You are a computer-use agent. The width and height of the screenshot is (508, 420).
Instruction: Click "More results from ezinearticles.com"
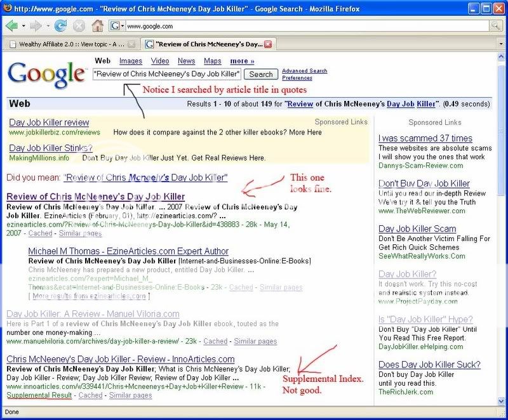click(89, 296)
